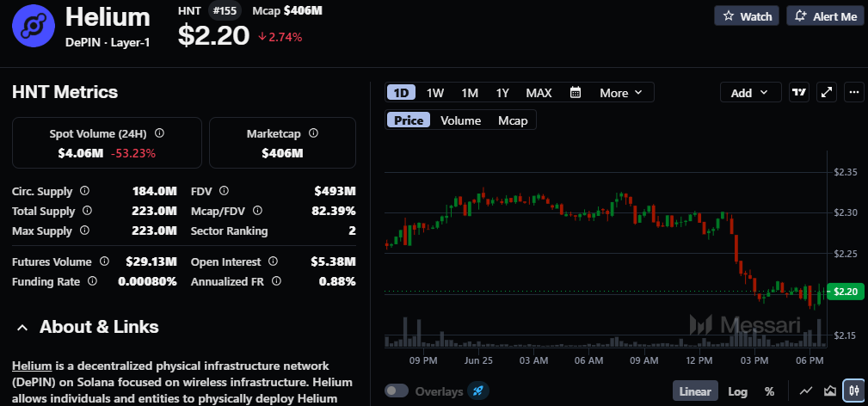Viewport: 868px width, 406px height.
Task: Toggle the Overlays switch
Action: point(397,391)
